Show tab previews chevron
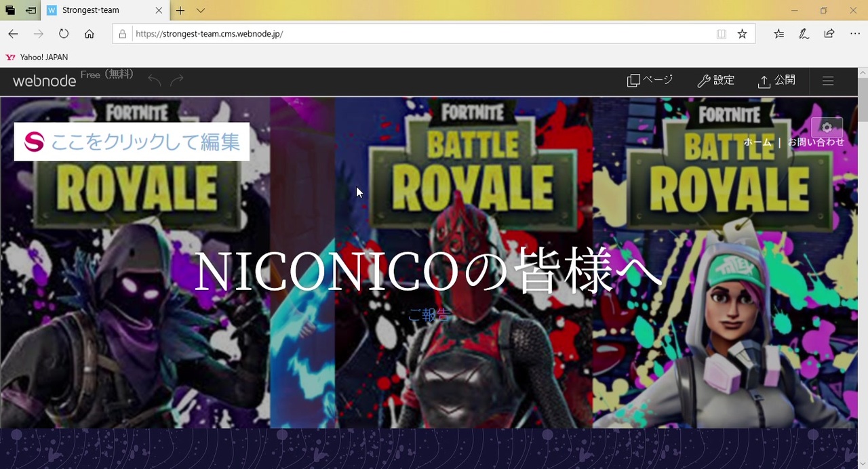The width and height of the screenshot is (868, 469). pos(201,10)
